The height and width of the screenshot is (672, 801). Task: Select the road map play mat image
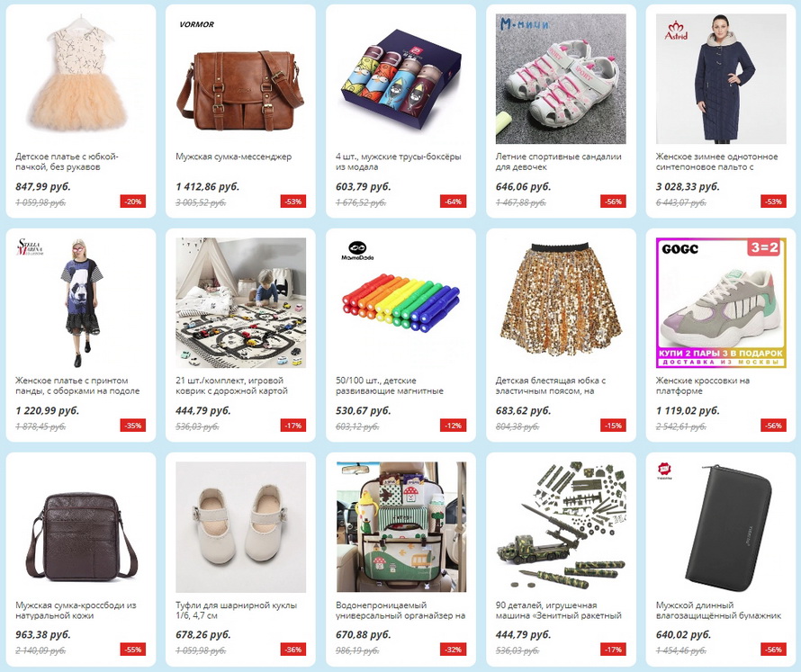pos(240,303)
